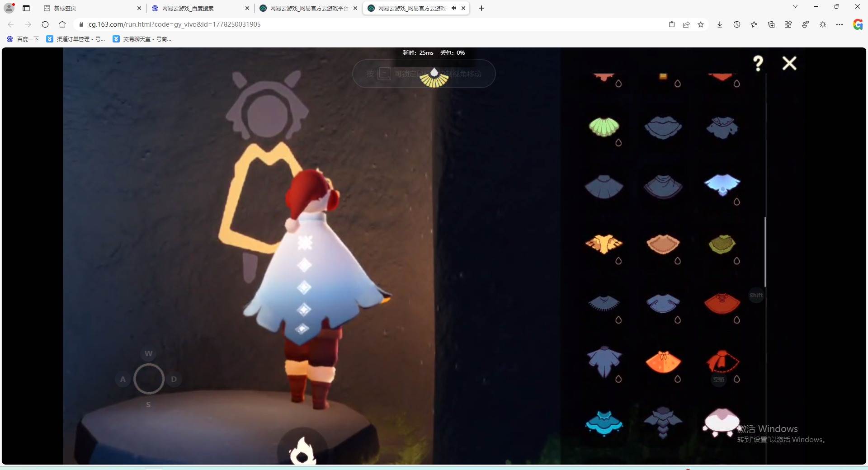
Task: Click the dye droplet beside the golden winged cape
Action: pos(618,261)
